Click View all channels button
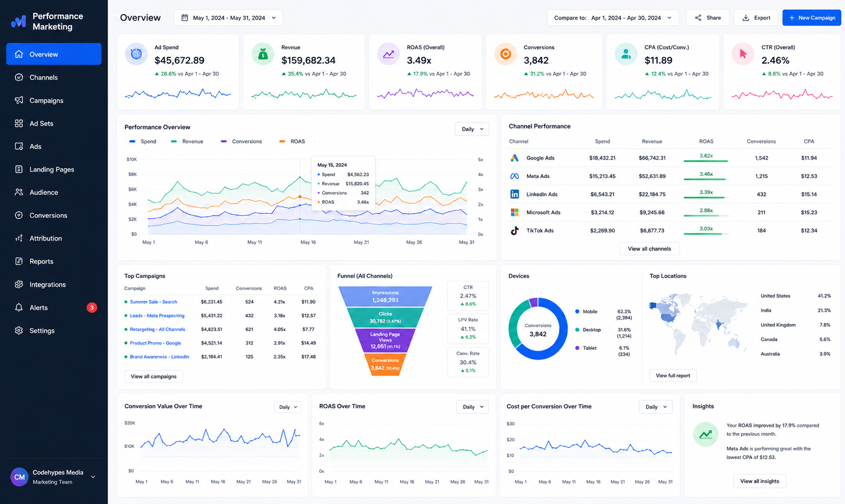Image resolution: width=845 pixels, height=504 pixels. pos(649,249)
